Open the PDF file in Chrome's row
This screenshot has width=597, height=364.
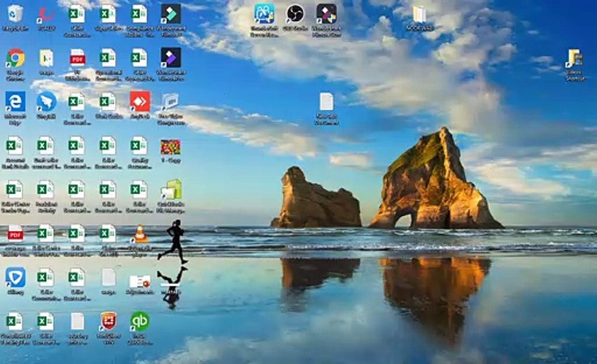click(78, 58)
